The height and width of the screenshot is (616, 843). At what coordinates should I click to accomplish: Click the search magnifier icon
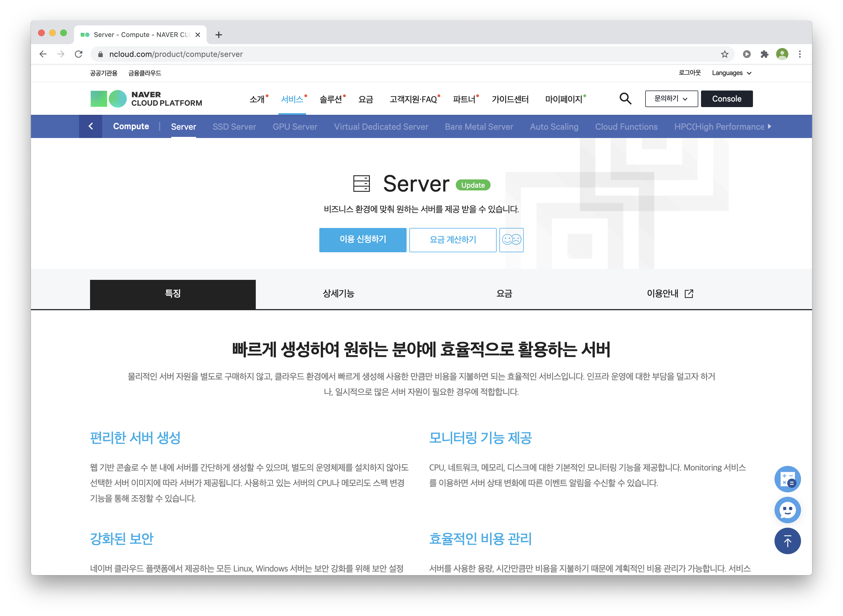coord(625,99)
